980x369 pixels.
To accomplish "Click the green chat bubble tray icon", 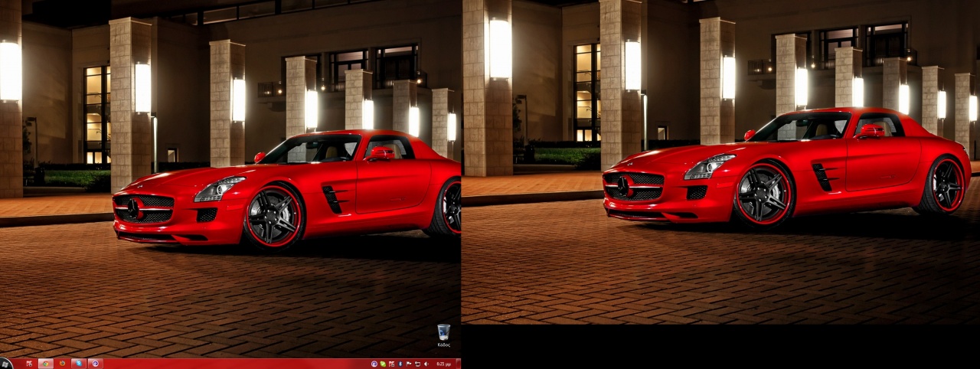I will 383,364.
